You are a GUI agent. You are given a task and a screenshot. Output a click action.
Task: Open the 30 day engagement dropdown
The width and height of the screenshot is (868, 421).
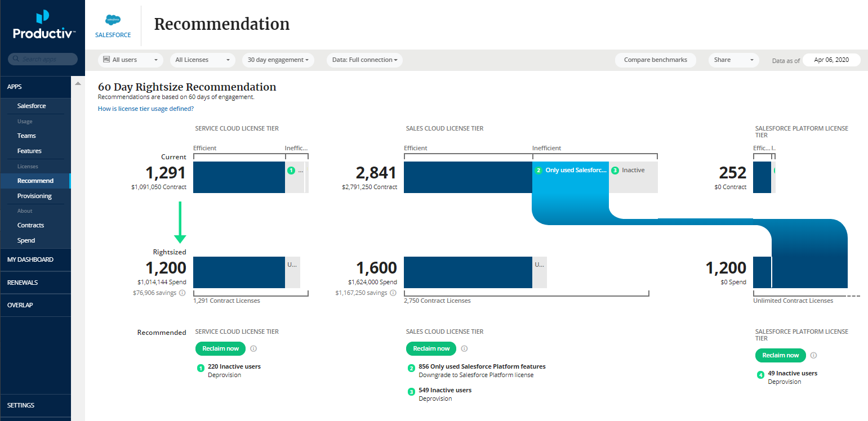pyautogui.click(x=278, y=60)
